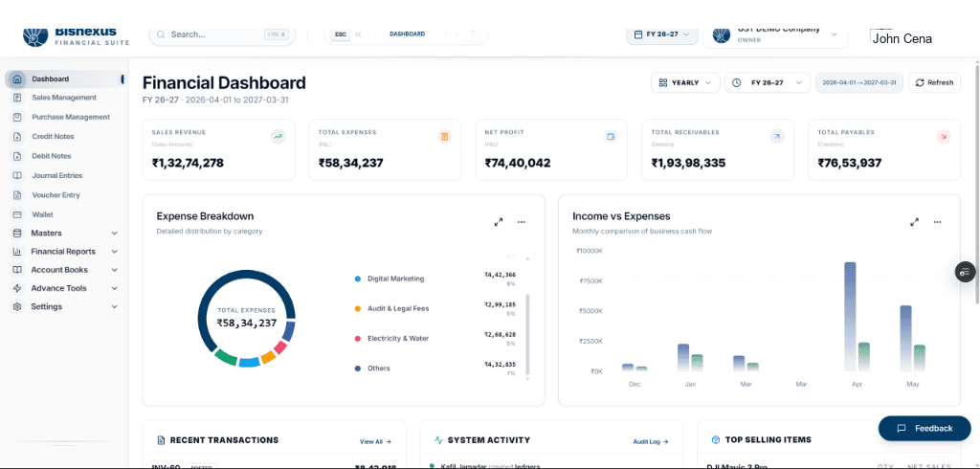Select the Audit & Legal Fees orange dot
The height and width of the screenshot is (469, 980).
tap(358, 309)
